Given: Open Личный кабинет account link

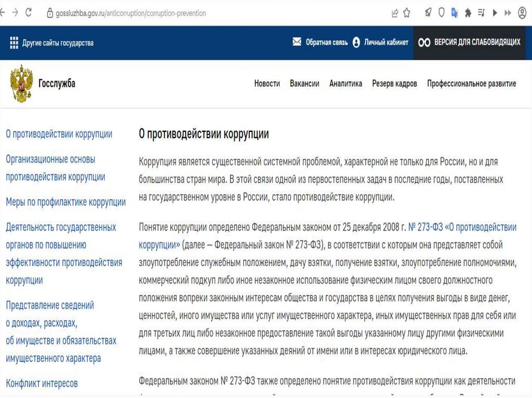Looking at the screenshot, I should click(380, 43).
